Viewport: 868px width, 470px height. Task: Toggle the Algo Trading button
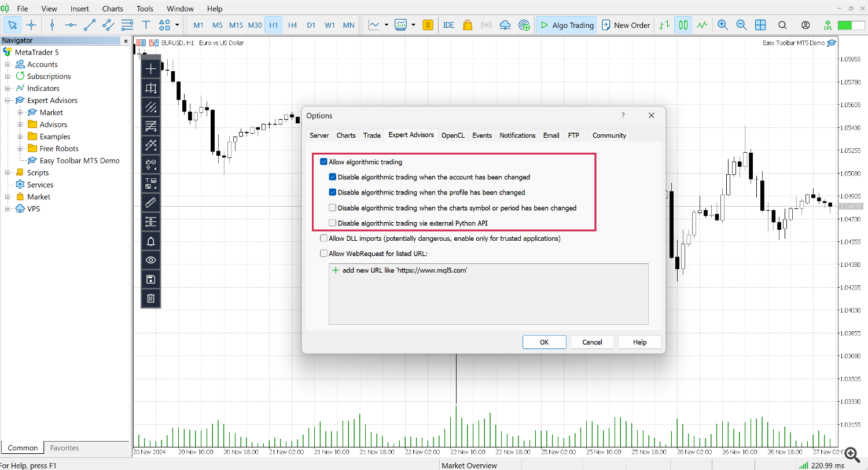coord(567,25)
